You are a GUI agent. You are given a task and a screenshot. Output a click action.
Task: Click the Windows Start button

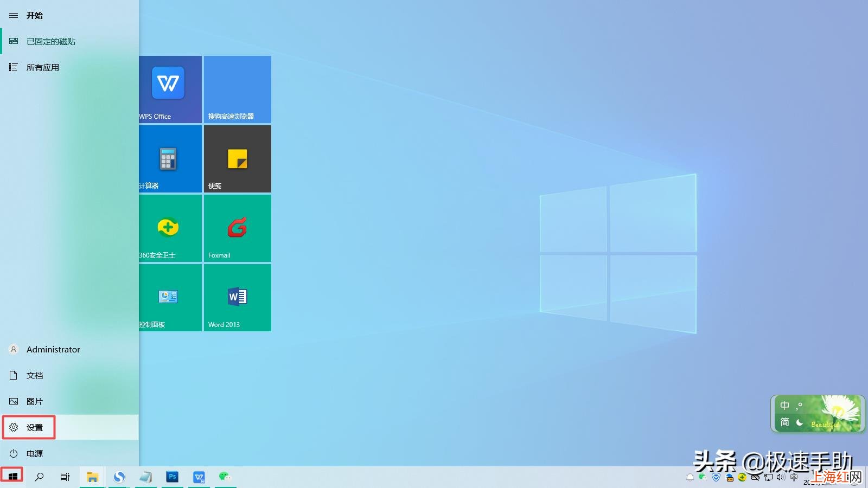pos(12,477)
